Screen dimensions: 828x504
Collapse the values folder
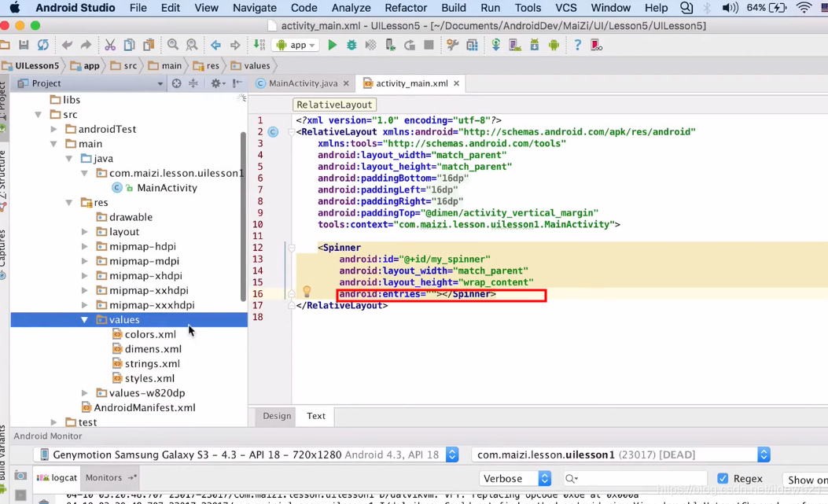pos(84,320)
